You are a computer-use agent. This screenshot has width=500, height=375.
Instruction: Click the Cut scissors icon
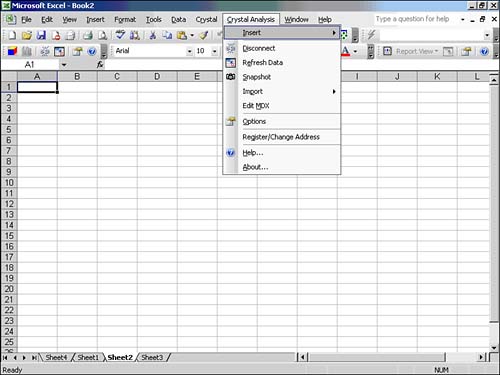coord(153,35)
